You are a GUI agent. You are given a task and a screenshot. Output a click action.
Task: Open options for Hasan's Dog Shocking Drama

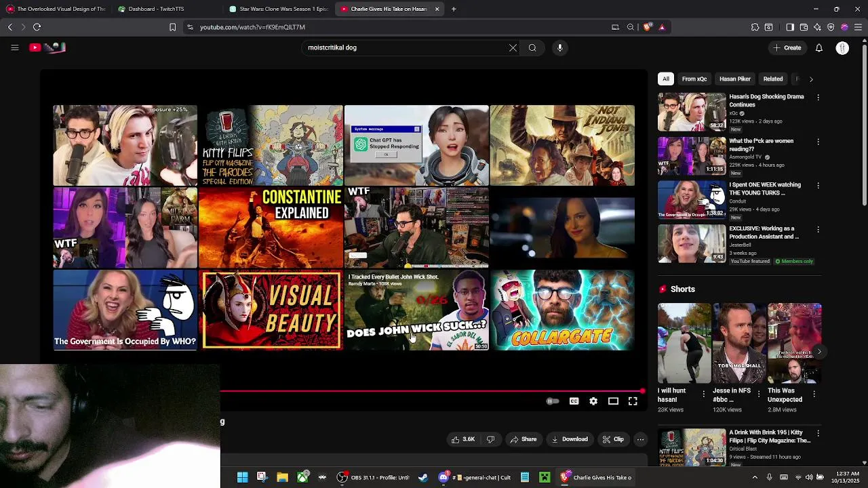pos(818,98)
